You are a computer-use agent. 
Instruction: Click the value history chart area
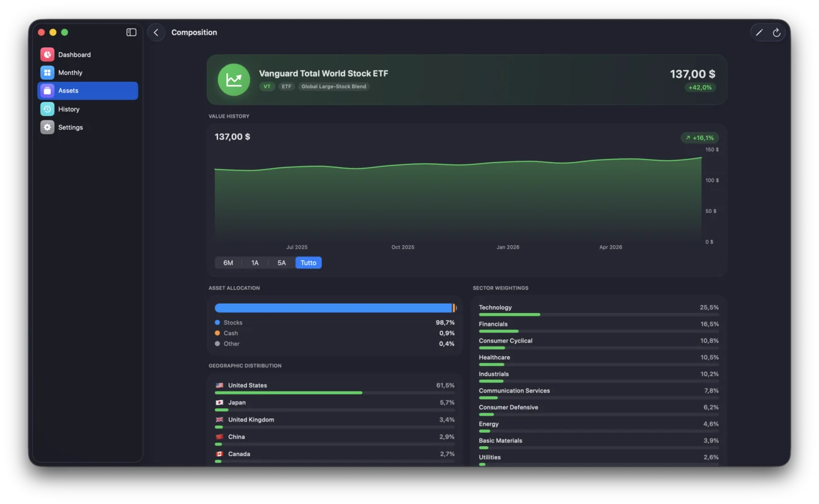pos(458,195)
